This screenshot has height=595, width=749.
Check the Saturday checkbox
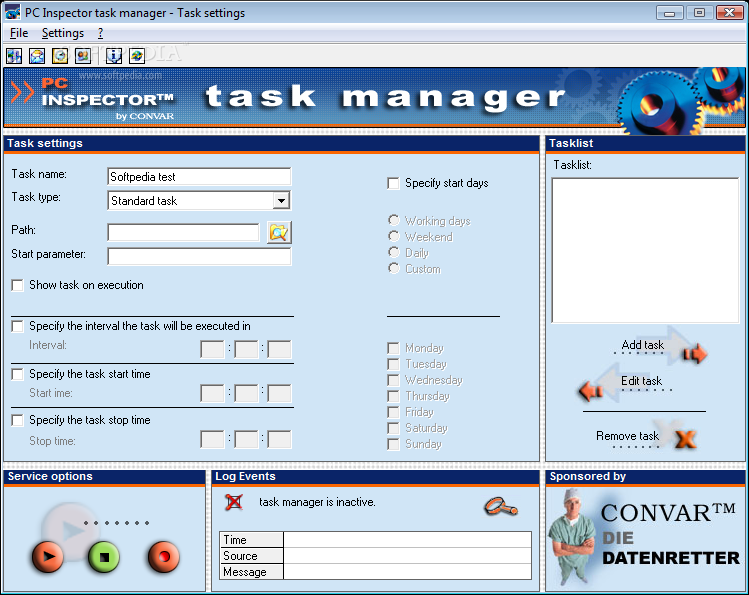[x=393, y=428]
